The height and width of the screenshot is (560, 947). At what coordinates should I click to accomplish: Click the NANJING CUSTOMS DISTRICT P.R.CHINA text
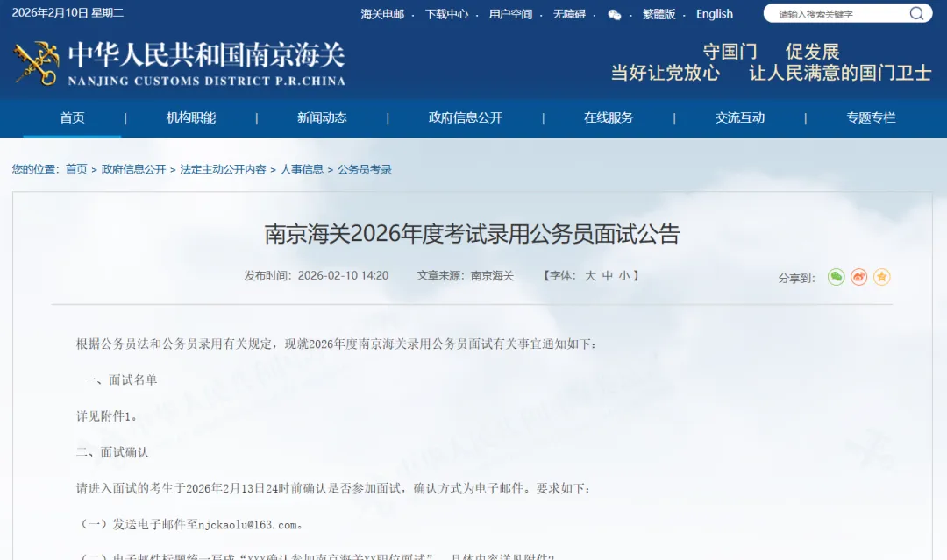[207, 81]
